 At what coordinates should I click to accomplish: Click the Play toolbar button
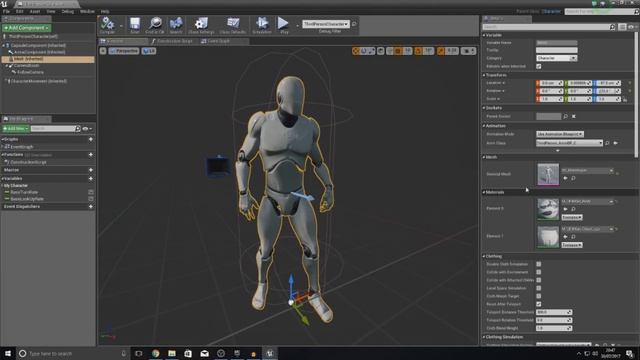(x=283, y=24)
